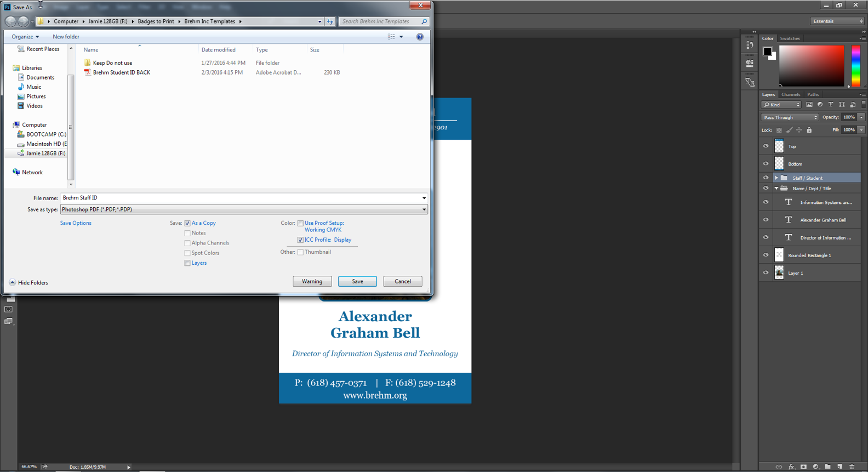Click the rainbow hue slider strip
Screen dimensions: 868x472
(855, 66)
